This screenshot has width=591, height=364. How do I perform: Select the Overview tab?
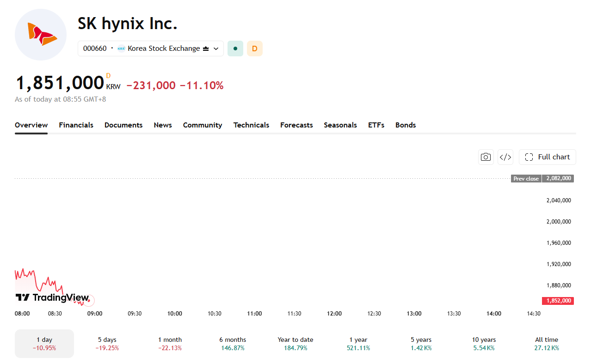pos(31,125)
